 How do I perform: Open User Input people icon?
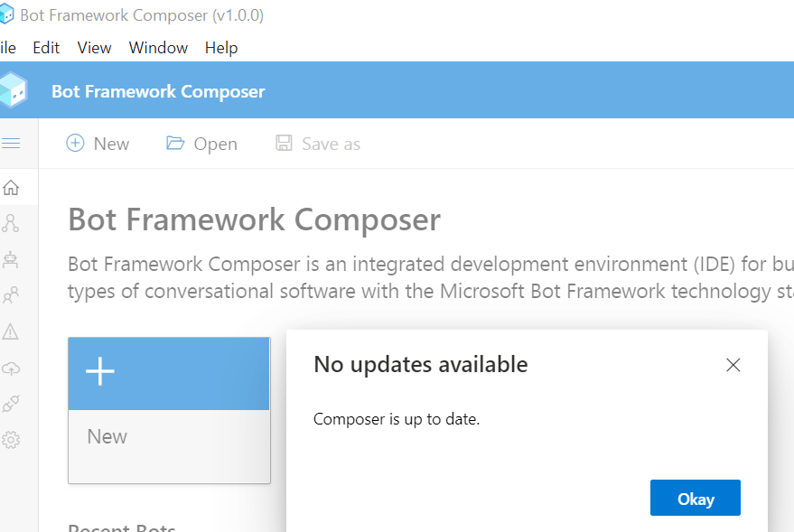coord(11,295)
